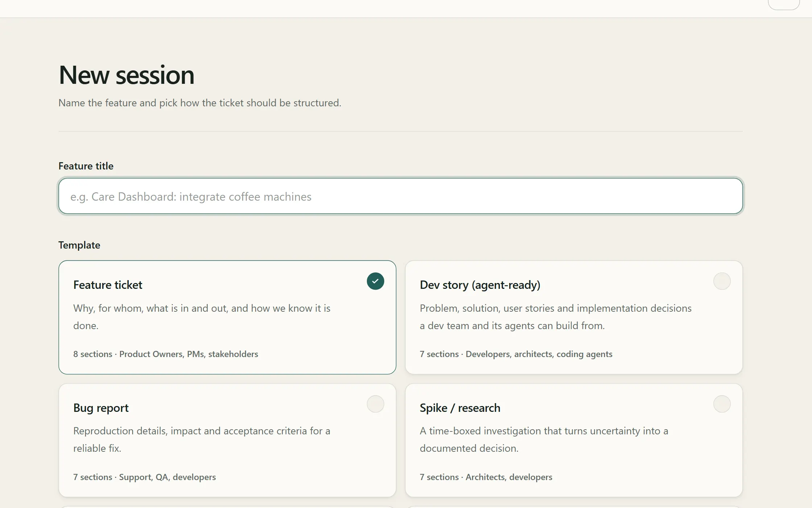Image resolution: width=812 pixels, height=508 pixels.
Task: Click the 'Feature title' field label
Action: (86, 166)
